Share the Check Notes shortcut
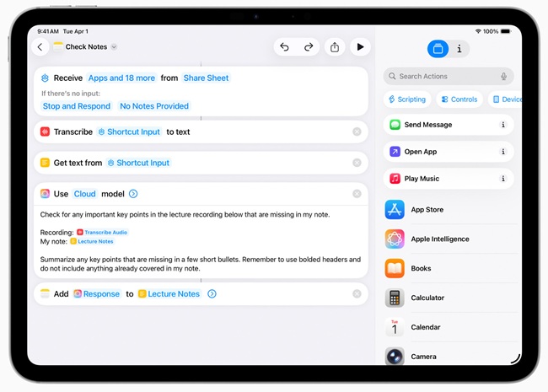548x392 pixels. tap(335, 47)
